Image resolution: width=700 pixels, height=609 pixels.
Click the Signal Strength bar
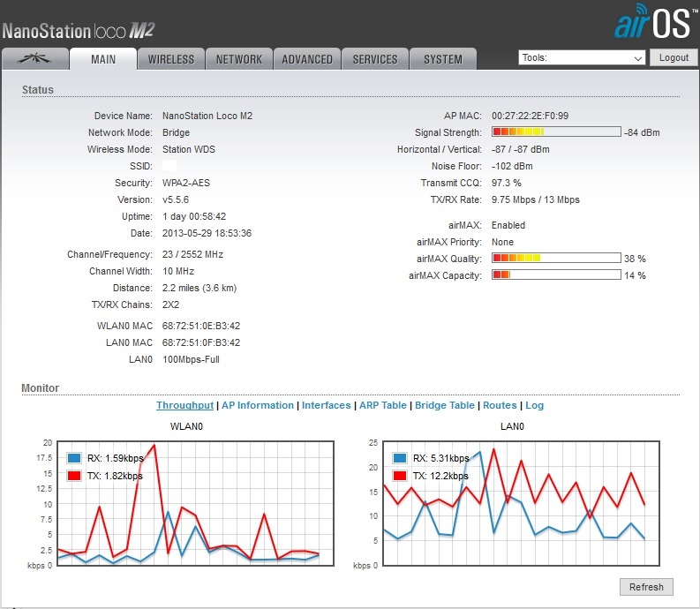[556, 132]
